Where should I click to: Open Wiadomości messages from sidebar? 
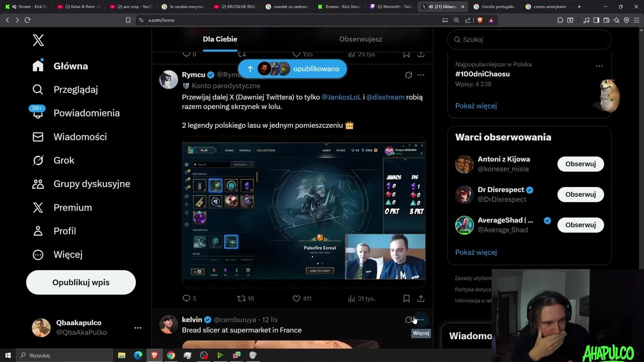(x=69, y=137)
